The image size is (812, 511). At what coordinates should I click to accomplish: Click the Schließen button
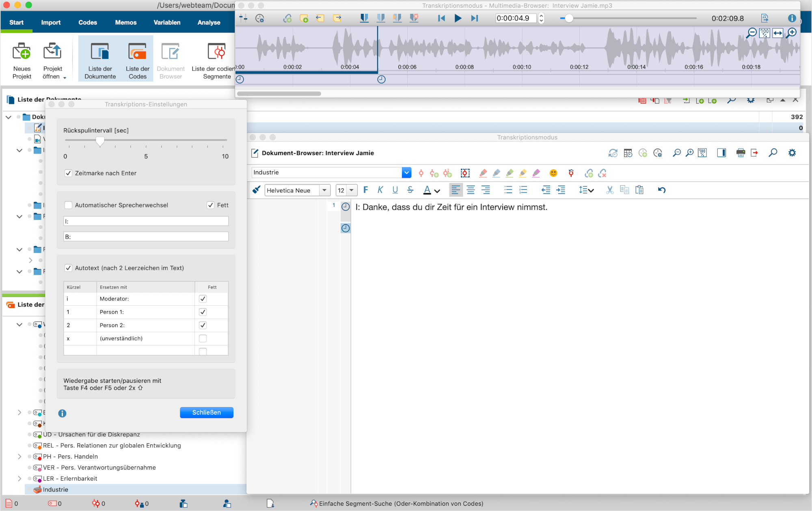point(206,412)
